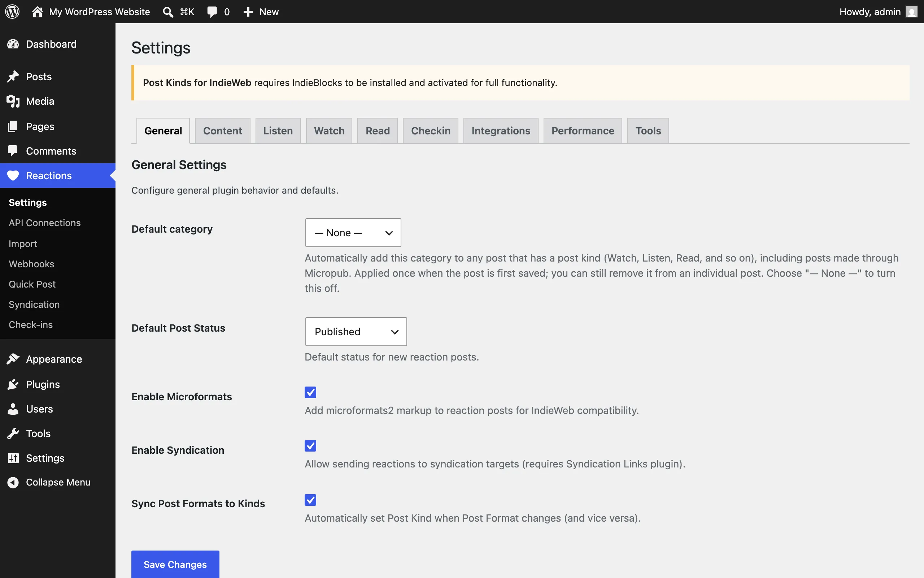Click the admin avatar image
This screenshot has height=578, width=924.
pos(911,12)
